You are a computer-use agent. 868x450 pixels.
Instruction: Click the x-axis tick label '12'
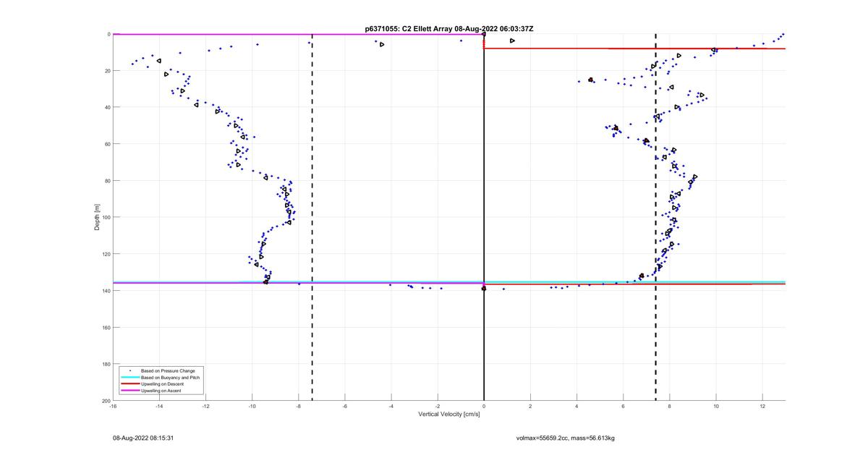click(x=762, y=407)
